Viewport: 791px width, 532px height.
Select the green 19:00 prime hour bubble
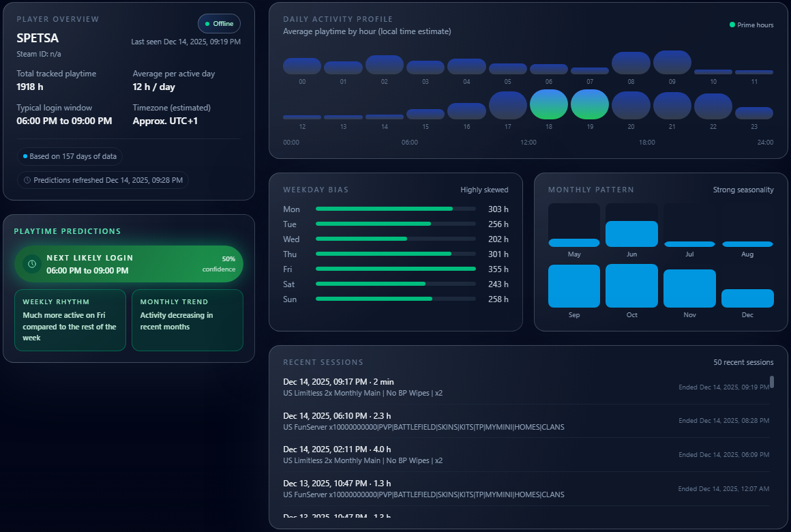[590, 104]
